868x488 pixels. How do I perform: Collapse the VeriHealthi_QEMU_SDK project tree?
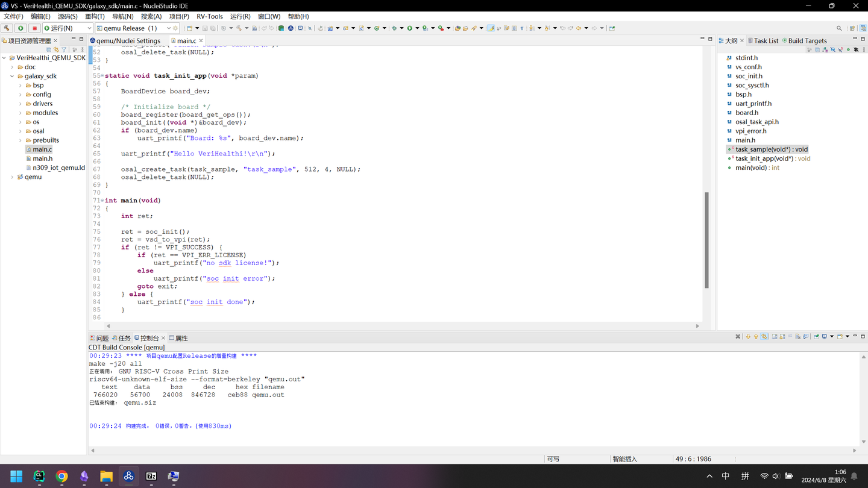4,58
